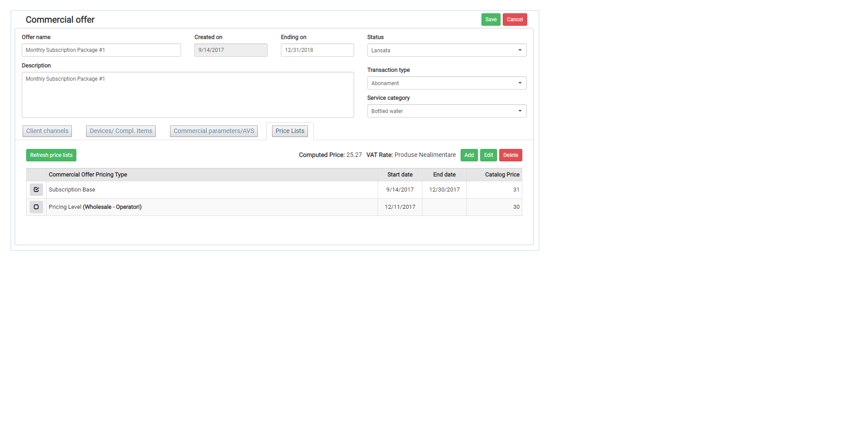Click the Edit button

[489, 155]
